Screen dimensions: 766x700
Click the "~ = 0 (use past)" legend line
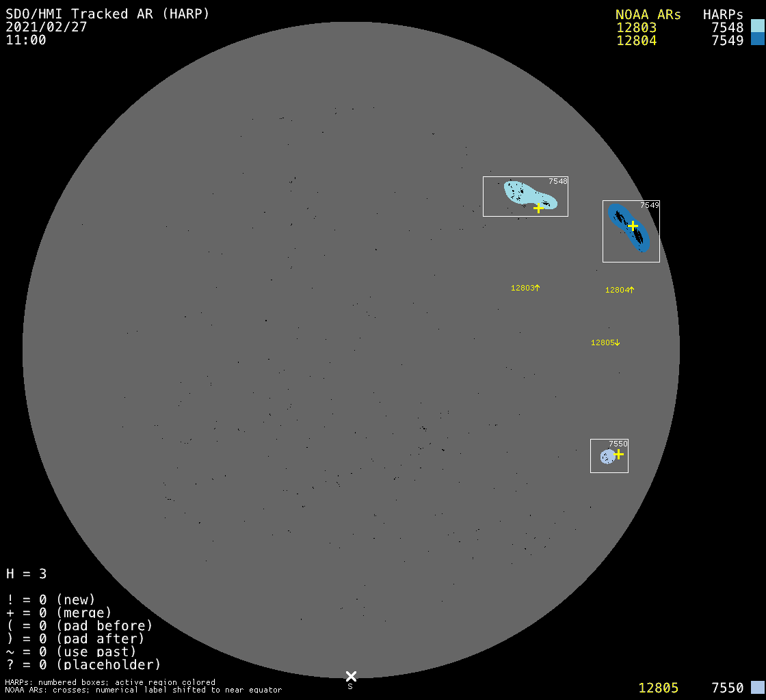click(x=71, y=651)
